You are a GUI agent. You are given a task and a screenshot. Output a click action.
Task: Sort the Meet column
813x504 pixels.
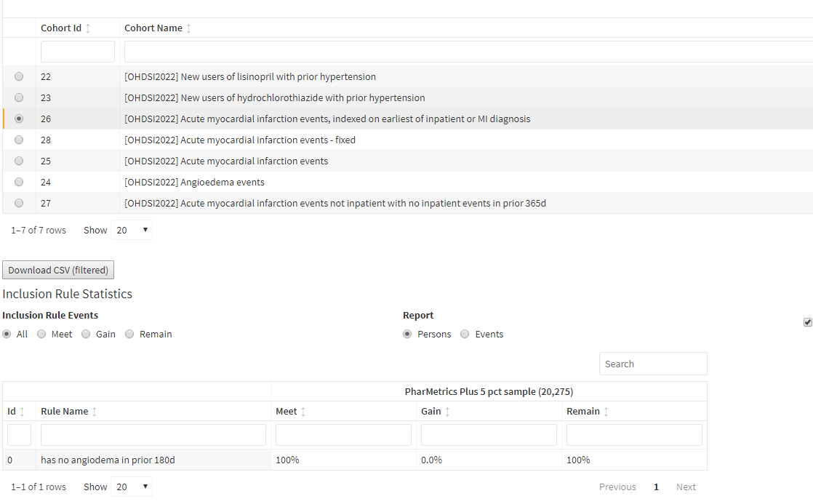click(x=303, y=411)
